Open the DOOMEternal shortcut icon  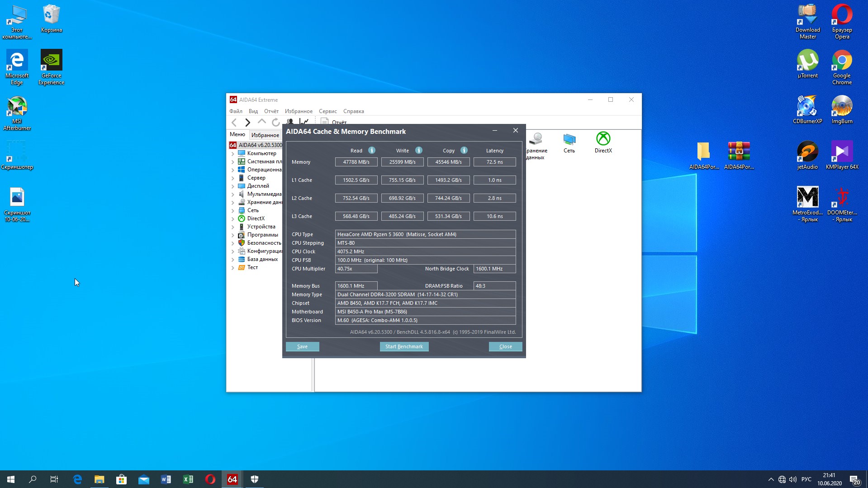[842, 204]
